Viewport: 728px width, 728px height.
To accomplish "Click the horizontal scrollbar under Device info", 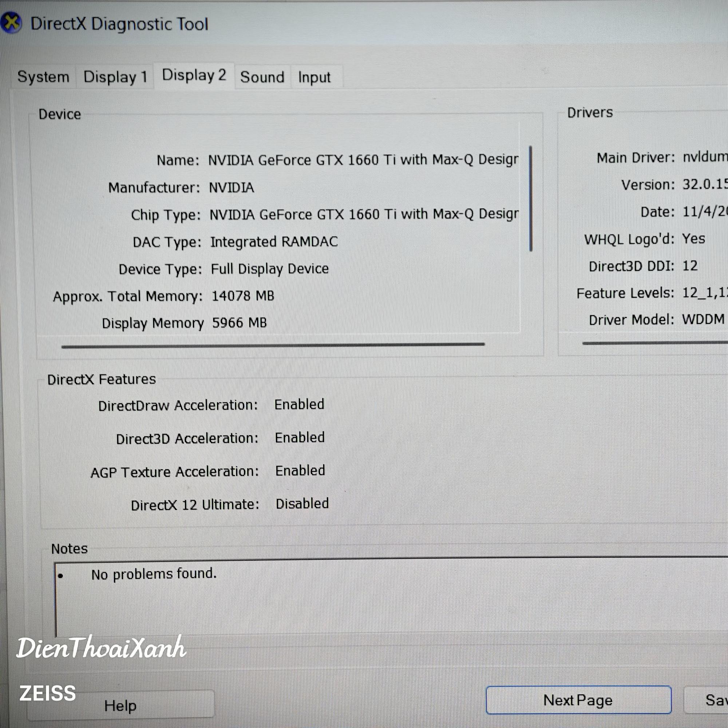I will (273, 345).
